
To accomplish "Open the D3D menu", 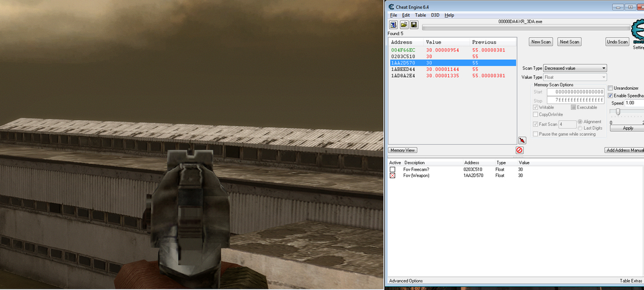I will click(435, 15).
